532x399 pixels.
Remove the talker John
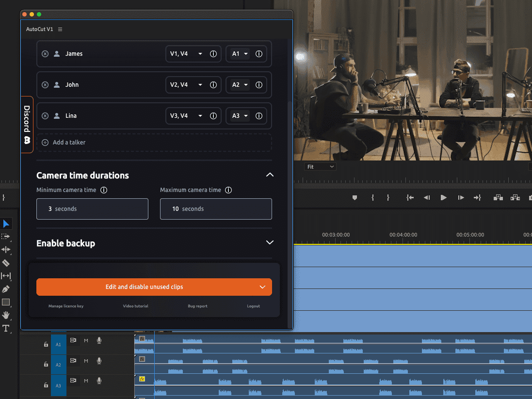(45, 85)
